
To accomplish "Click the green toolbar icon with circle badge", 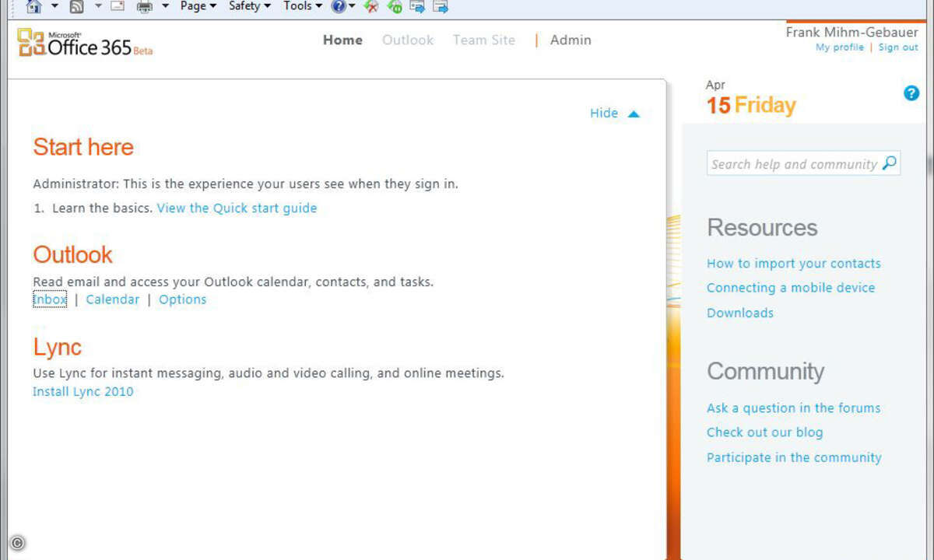I will 395,6.
